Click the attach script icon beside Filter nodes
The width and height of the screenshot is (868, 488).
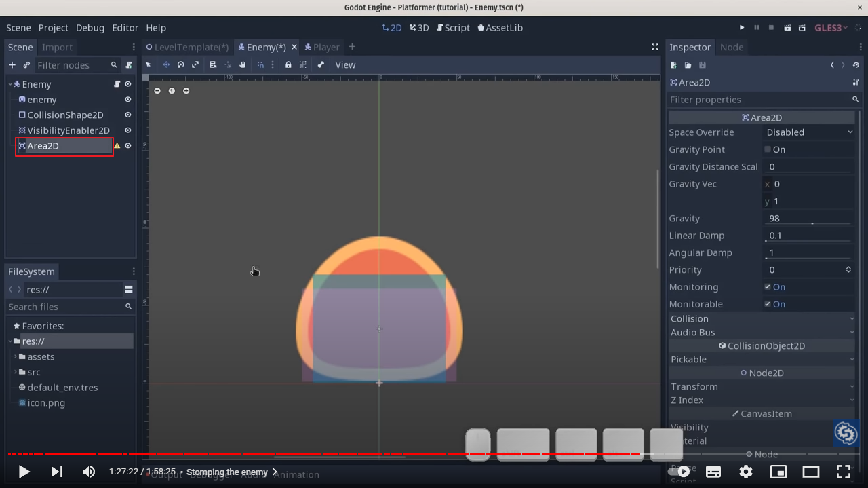click(129, 65)
